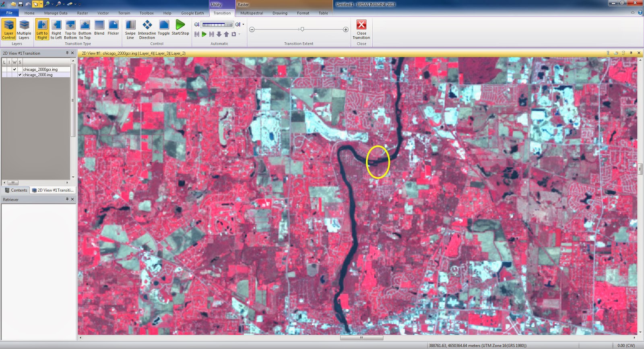The width and height of the screenshot is (644, 349).
Task: Open dropdown next to speed control
Action: coord(244,25)
